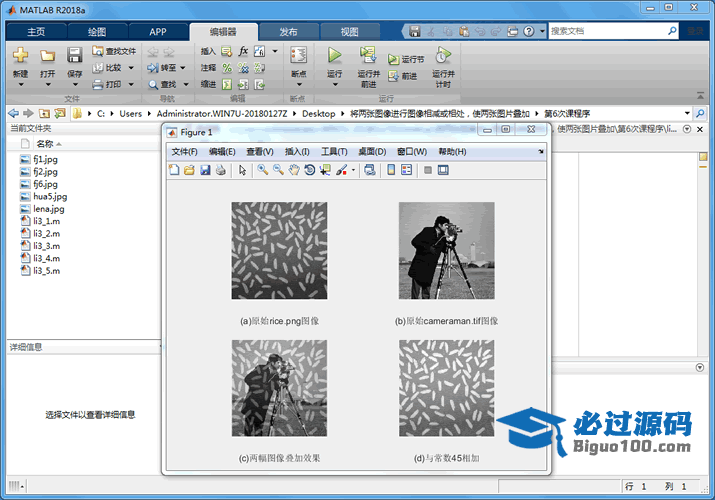Select the Pan hand tool in Figure 1
The height and width of the screenshot is (500, 715).
(294, 170)
